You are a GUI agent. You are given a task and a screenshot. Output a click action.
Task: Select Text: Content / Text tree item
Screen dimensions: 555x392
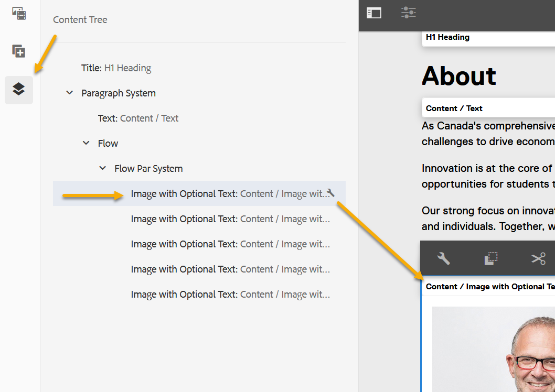pos(138,118)
